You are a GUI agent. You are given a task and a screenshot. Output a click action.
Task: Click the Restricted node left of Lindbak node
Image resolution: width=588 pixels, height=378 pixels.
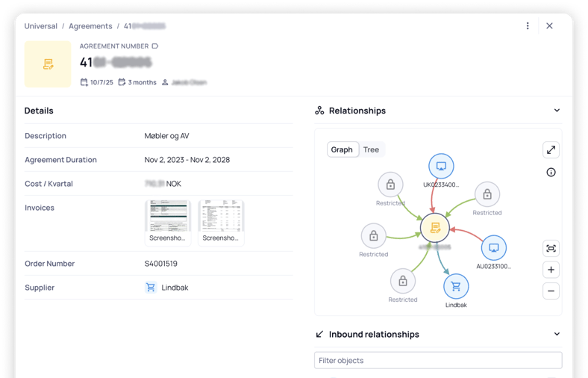pyautogui.click(x=403, y=281)
